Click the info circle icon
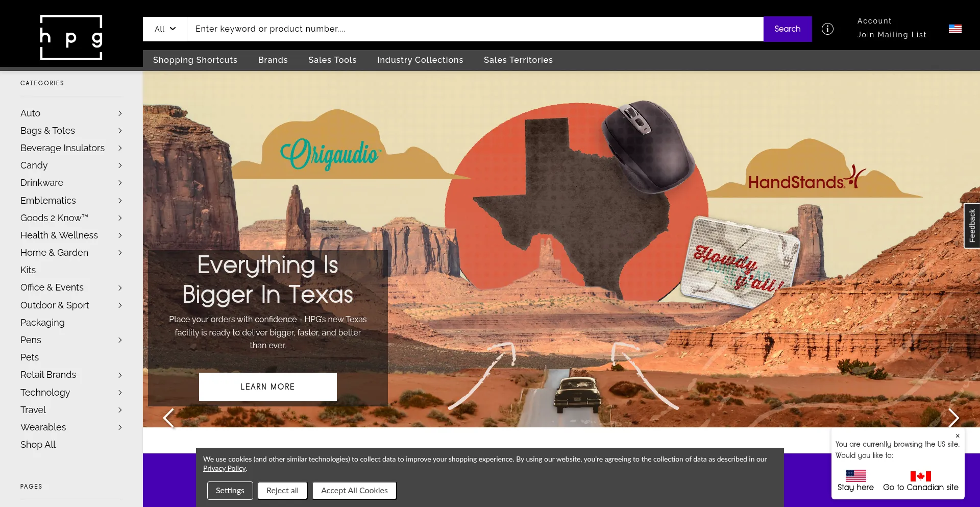Screen dimensions: 980x507 [x=827, y=29]
